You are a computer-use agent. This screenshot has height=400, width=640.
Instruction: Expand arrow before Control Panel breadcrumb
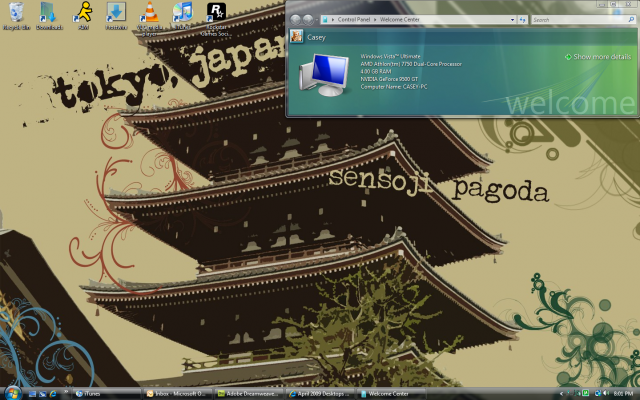[333, 20]
